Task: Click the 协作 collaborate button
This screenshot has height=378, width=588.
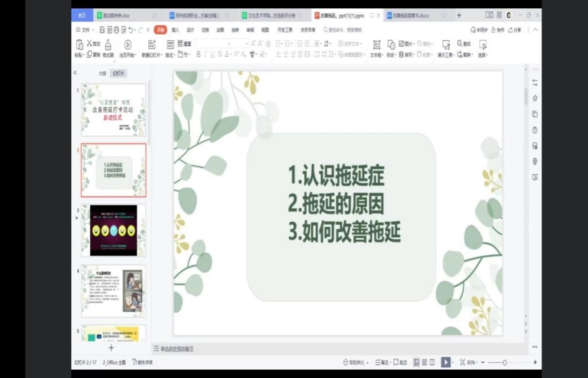Action: click(x=498, y=30)
